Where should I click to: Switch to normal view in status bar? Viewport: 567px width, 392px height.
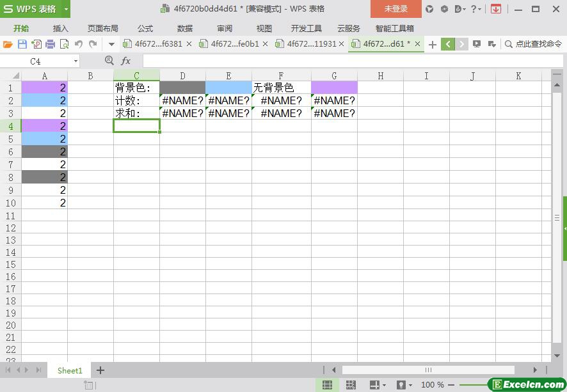327,385
